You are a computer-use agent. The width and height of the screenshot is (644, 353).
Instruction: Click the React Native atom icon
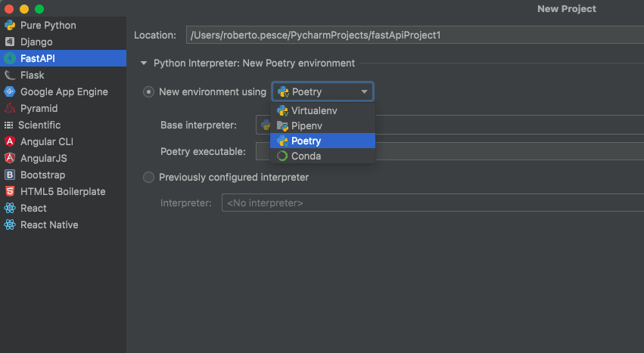(10, 225)
